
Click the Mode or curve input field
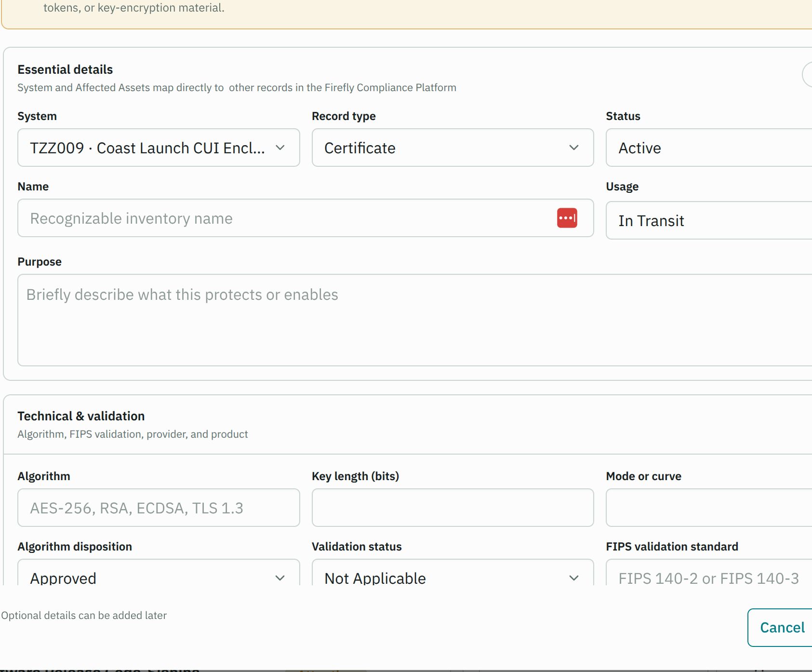pos(709,508)
